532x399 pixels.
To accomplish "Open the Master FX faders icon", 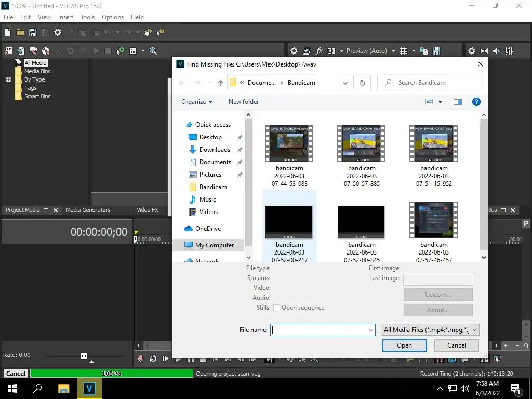I will tap(509, 51).
